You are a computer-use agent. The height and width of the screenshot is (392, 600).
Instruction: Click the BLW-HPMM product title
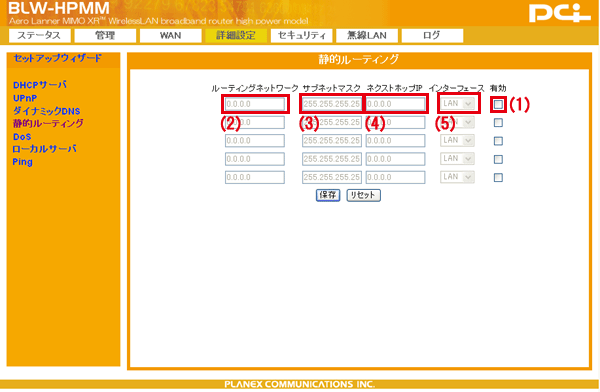[x=59, y=8]
